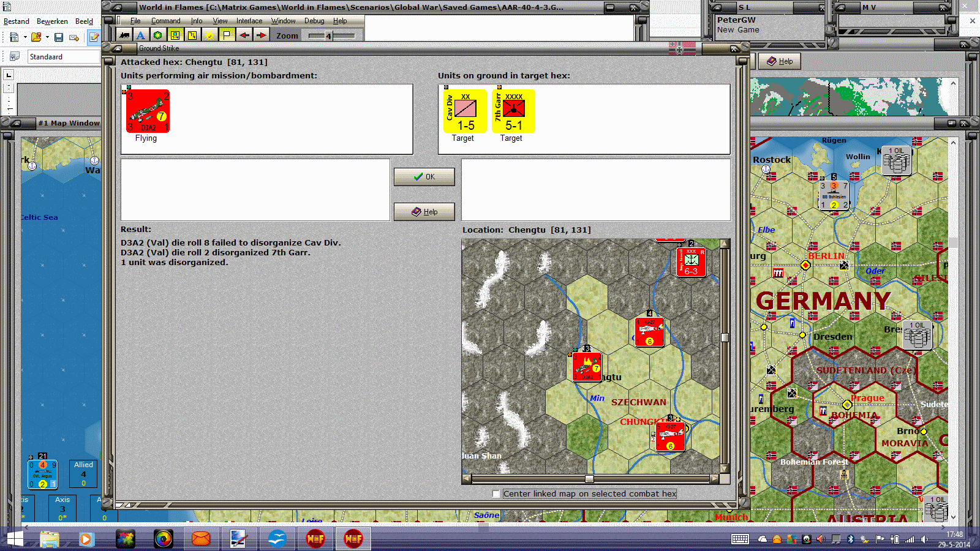This screenshot has height=551, width=980.
Task: Click the tank units toolbar icon
Action: tap(124, 35)
